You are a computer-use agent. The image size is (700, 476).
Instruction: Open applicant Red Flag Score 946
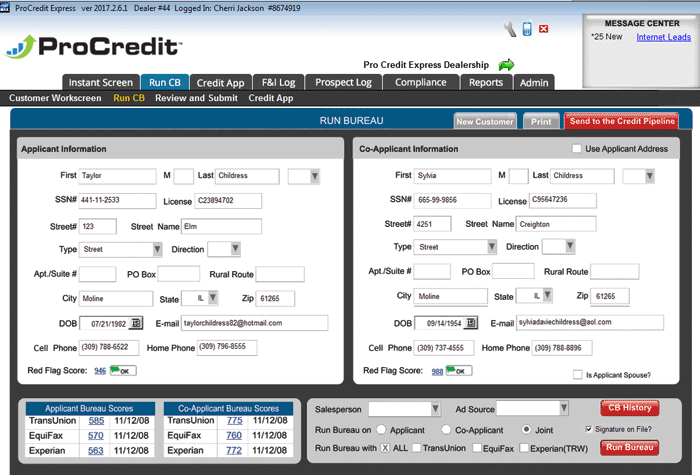(100, 371)
